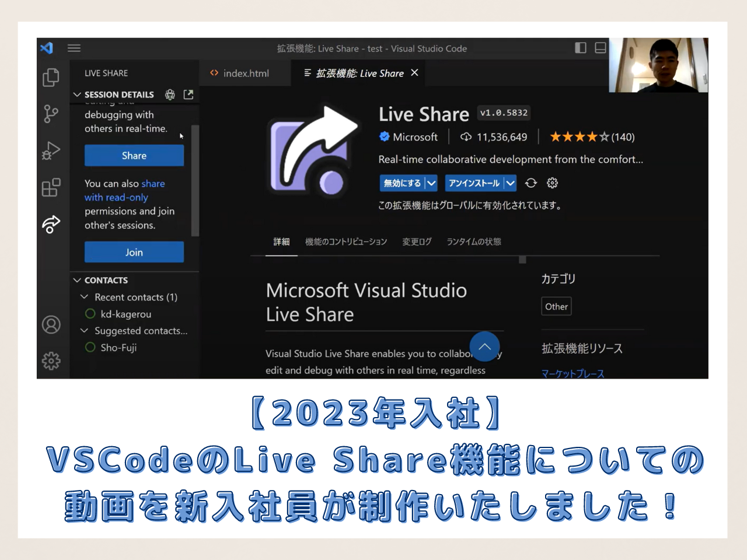The image size is (747, 560).
Task: Open the Manage gear in activity bar
Action: tap(51, 361)
